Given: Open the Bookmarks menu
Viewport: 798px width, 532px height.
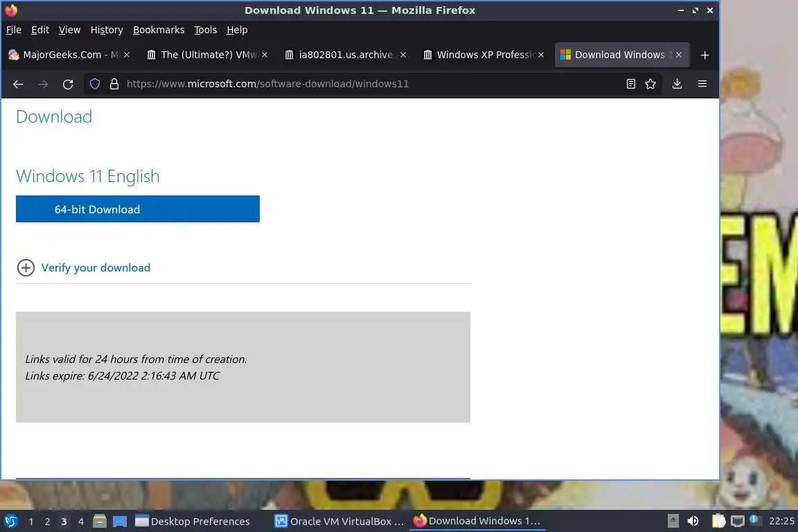Looking at the screenshot, I should 159,30.
